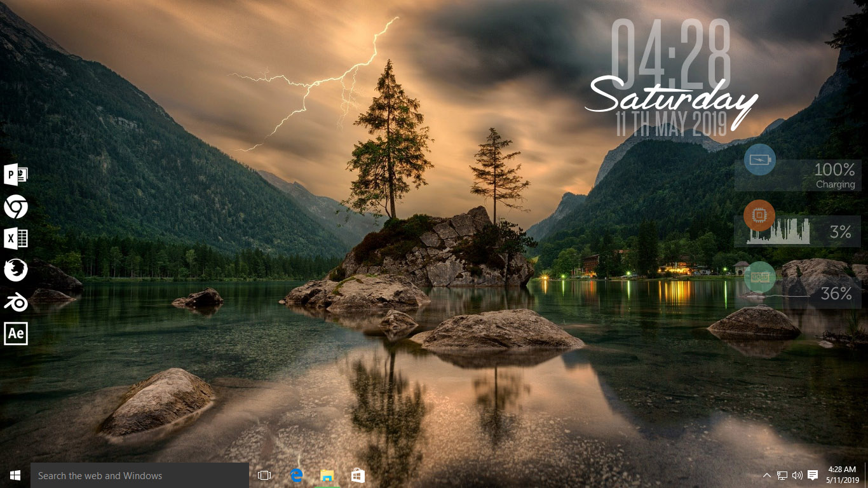Open Blender from the desktop sidebar
Viewport: 868px width, 488px height.
pos(16,302)
